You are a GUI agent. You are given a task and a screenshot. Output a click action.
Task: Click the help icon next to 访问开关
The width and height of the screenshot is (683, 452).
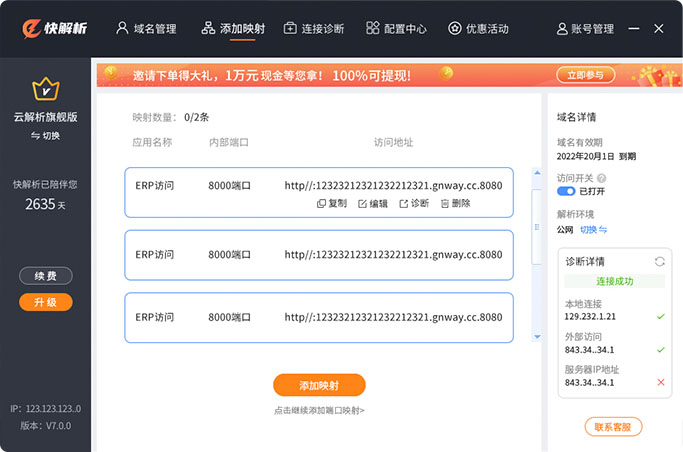pyautogui.click(x=599, y=178)
